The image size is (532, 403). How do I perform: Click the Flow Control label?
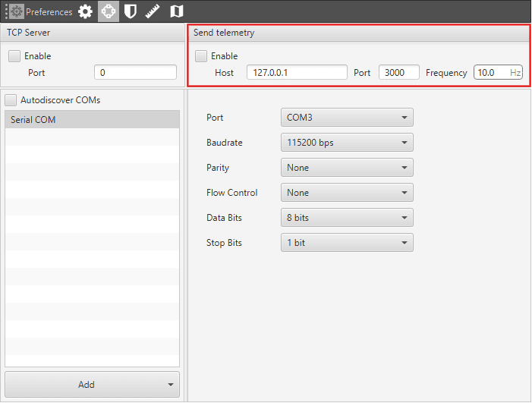[231, 193]
